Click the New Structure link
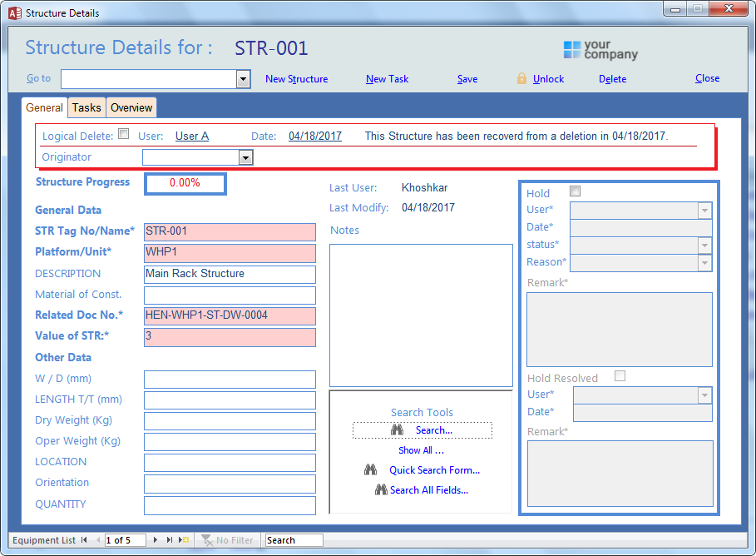Image resolution: width=756 pixels, height=556 pixels. [297, 79]
